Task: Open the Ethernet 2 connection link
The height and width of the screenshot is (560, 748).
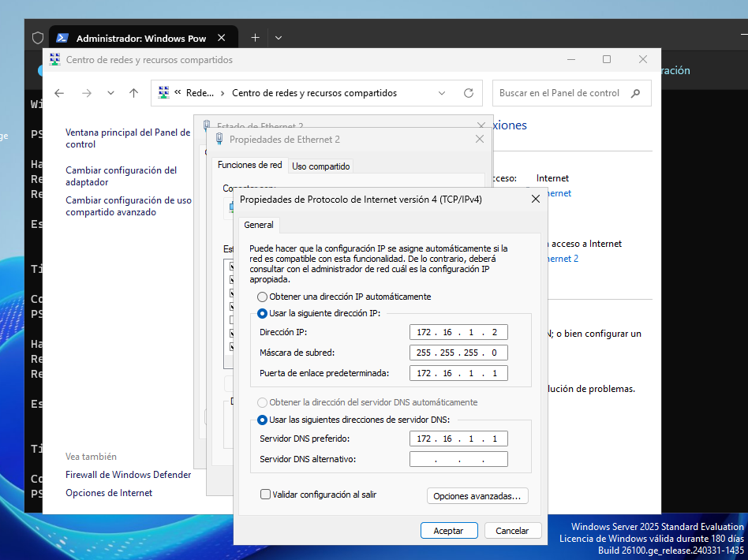Action: [563, 259]
